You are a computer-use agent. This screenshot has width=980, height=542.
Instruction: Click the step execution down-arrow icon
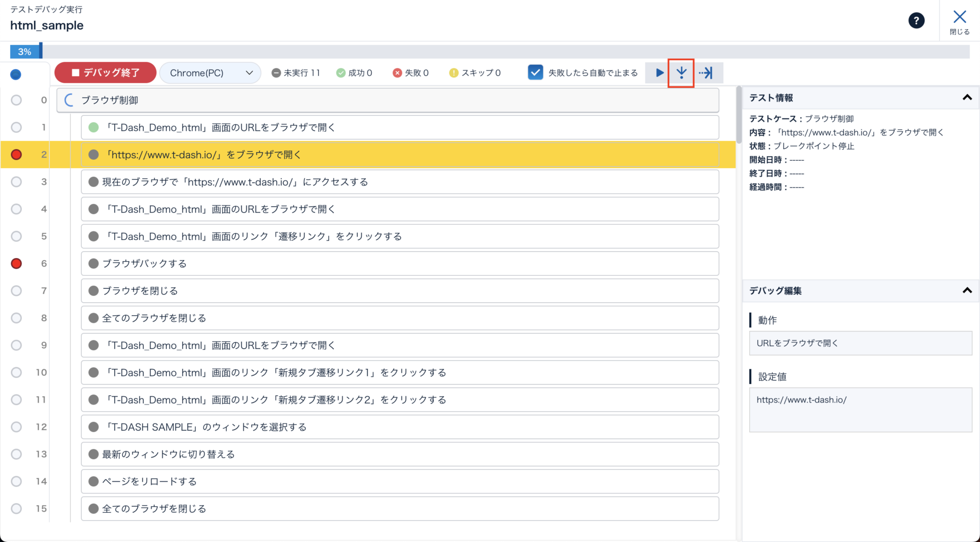tap(681, 73)
